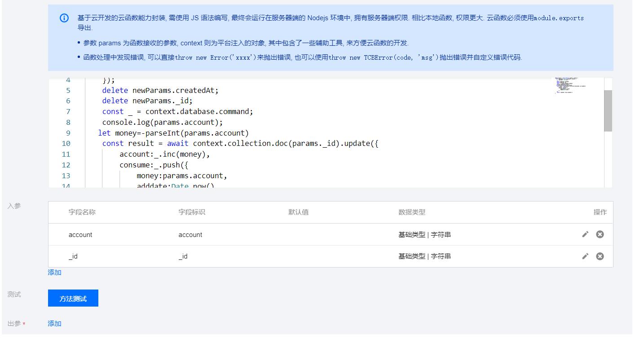Edit the _id parameter row
Image resolution: width=644 pixels, height=338 pixels.
pyautogui.click(x=585, y=256)
